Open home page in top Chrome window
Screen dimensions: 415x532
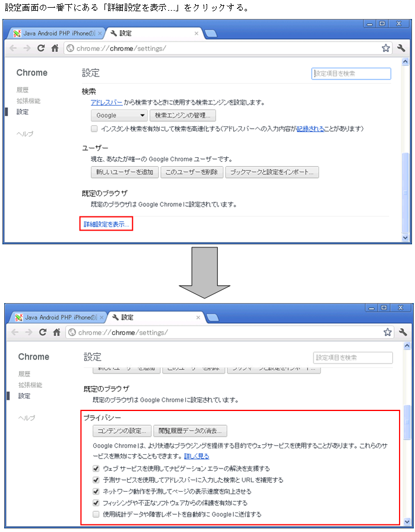pos(55,48)
